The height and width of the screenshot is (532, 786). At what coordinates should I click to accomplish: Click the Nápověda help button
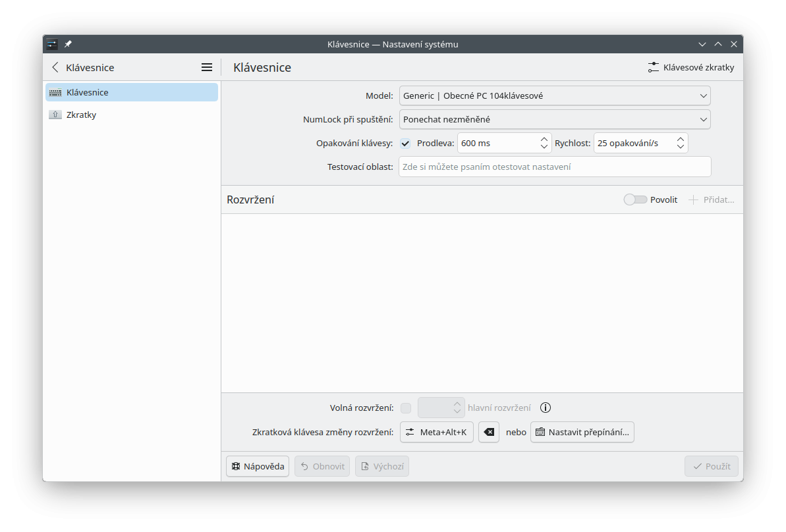258,466
